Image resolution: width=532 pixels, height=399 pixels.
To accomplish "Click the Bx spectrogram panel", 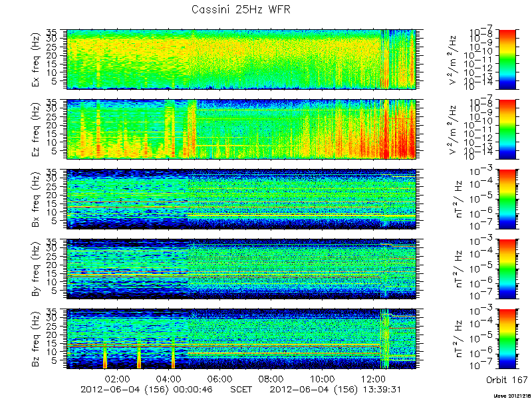I will [241, 199].
